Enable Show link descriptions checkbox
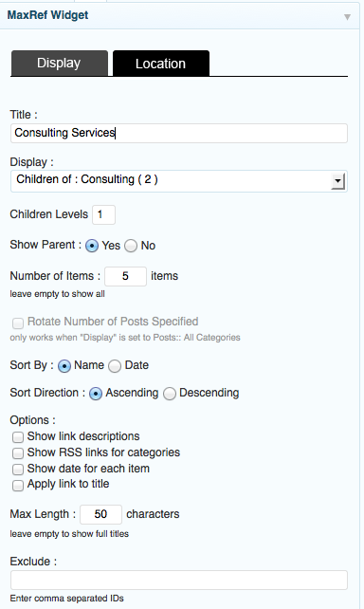The width and height of the screenshot is (364, 609). pos(18,437)
